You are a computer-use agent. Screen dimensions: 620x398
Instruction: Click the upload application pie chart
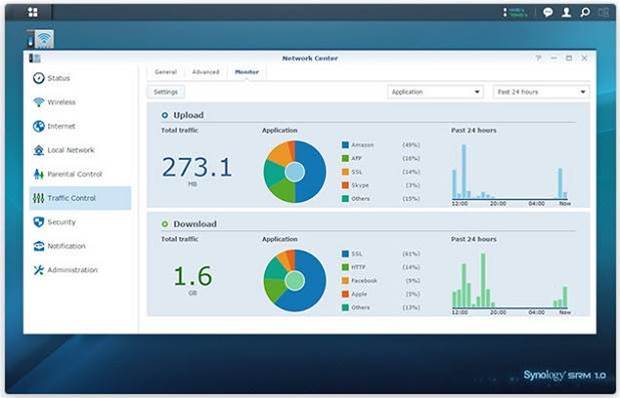click(295, 172)
